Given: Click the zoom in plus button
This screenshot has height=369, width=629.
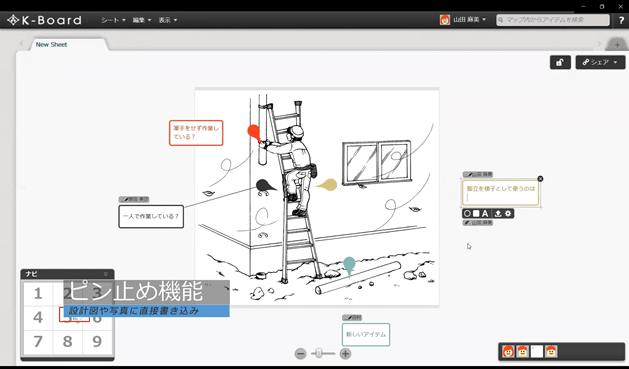Looking at the screenshot, I should pyautogui.click(x=345, y=353).
